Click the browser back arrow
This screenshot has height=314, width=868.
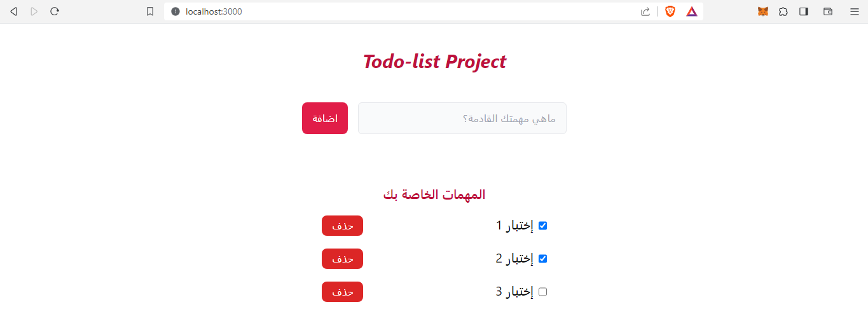(x=14, y=11)
